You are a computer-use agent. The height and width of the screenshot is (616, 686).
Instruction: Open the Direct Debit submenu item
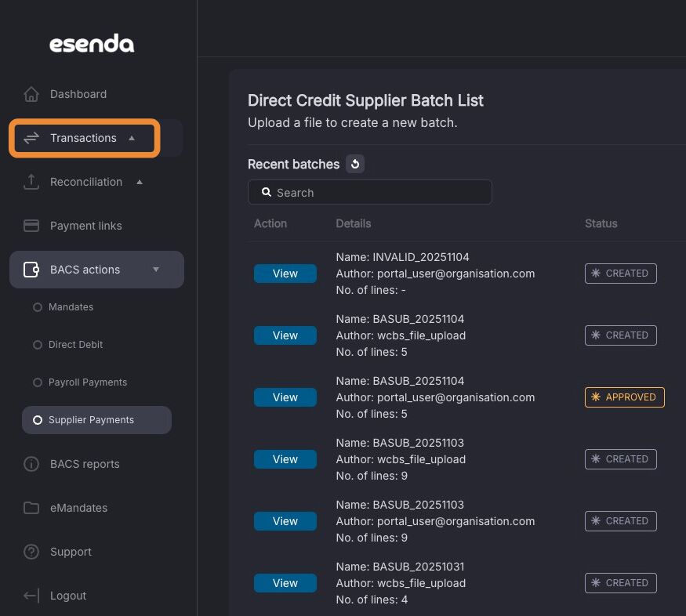coord(76,345)
